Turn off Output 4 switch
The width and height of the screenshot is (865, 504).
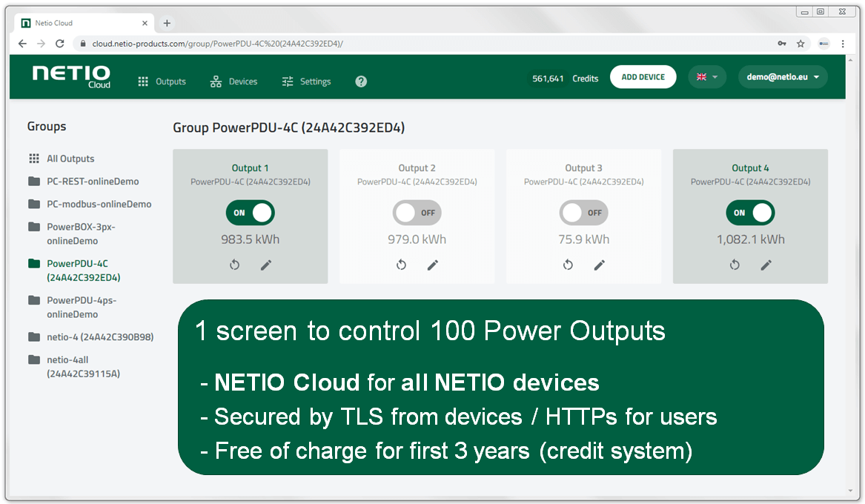(750, 213)
